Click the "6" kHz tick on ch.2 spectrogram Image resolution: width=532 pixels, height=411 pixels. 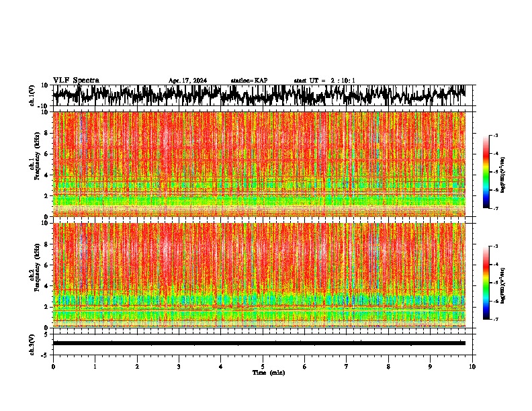47,265
